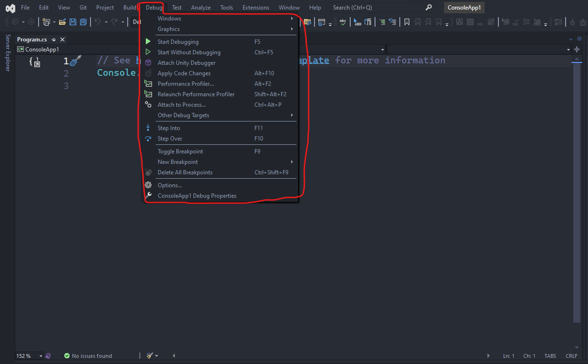Image resolution: width=588 pixels, height=364 pixels.
Task: Open the Server Explorer side tab
Action: (8, 52)
